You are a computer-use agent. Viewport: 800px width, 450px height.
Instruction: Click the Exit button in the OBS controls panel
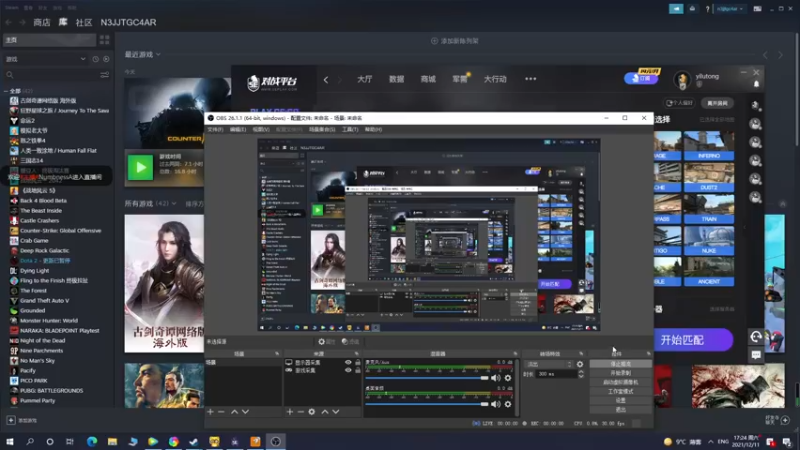coord(620,409)
